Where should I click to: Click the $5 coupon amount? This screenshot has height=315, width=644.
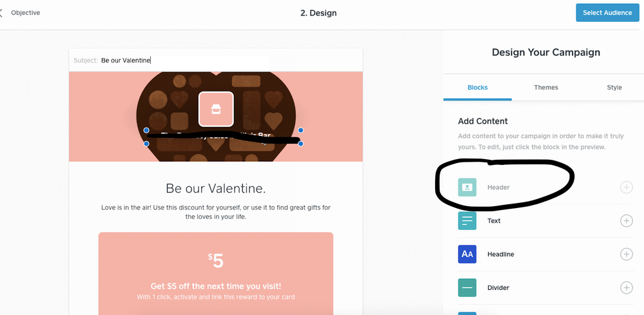click(216, 260)
